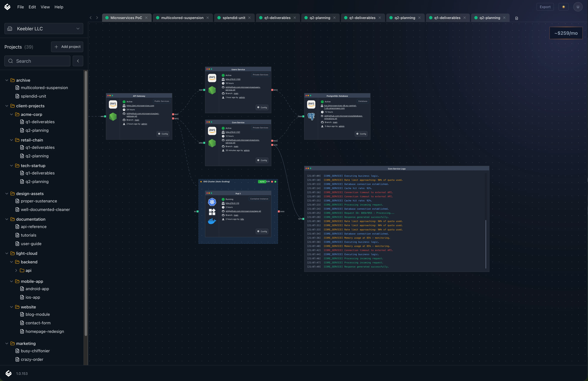Viewport: 588px width, 381px height.
Task: Collapse the acme-corp folder
Action: [11, 115]
